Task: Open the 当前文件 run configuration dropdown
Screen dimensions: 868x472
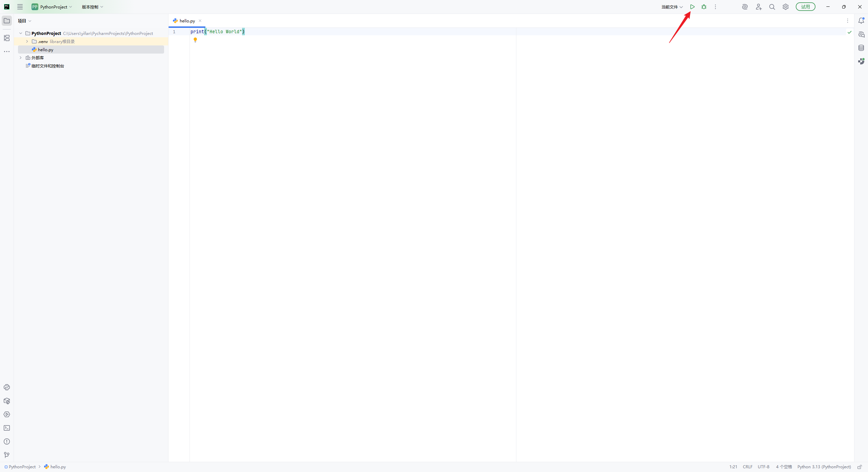Action: tap(672, 7)
